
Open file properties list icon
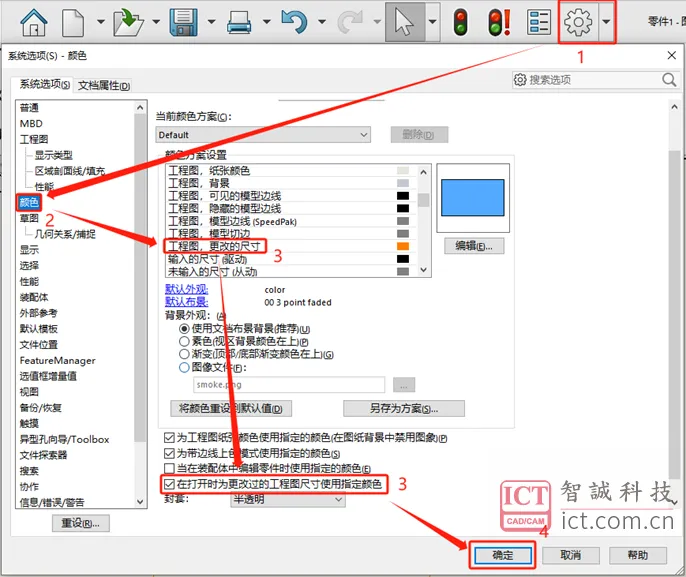coord(539,22)
